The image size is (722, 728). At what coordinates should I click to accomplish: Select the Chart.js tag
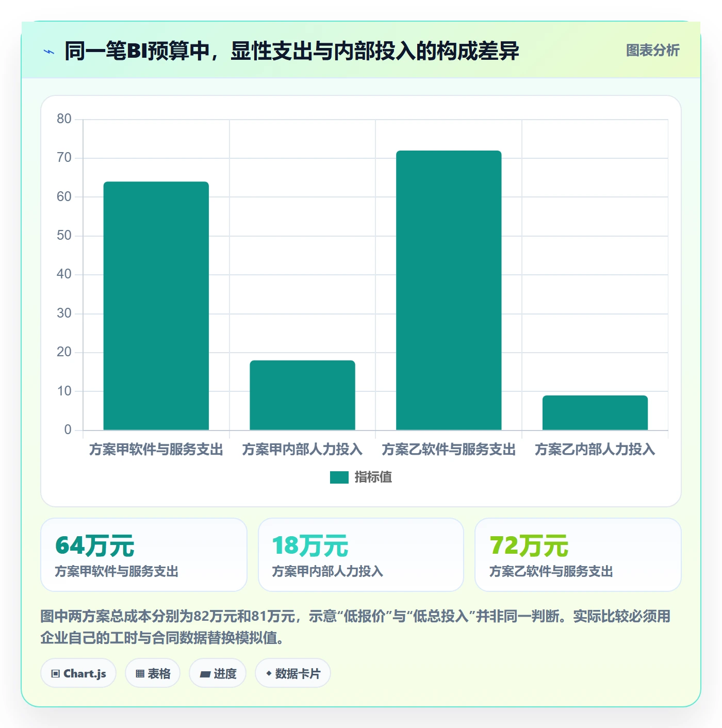point(78,673)
